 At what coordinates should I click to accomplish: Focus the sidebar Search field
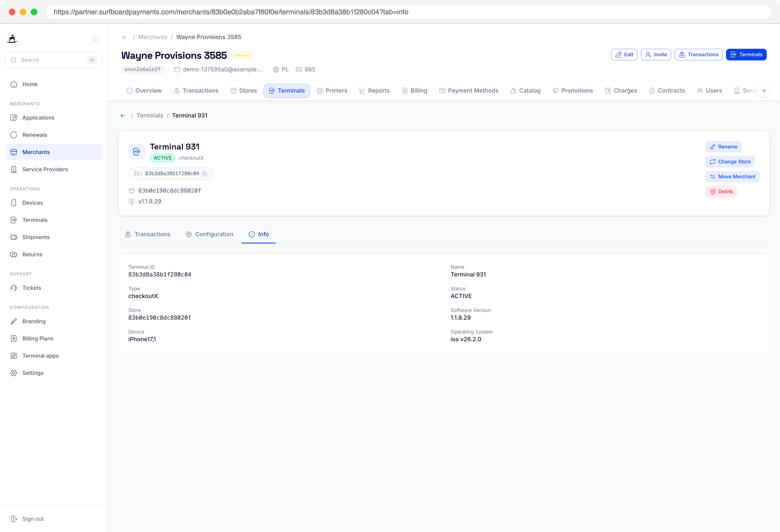click(54, 60)
